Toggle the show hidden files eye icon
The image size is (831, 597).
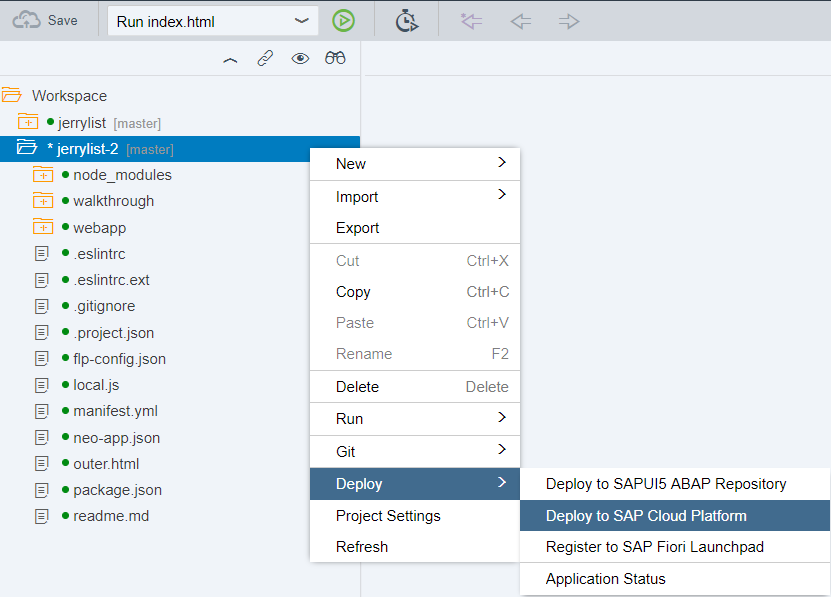pos(300,58)
